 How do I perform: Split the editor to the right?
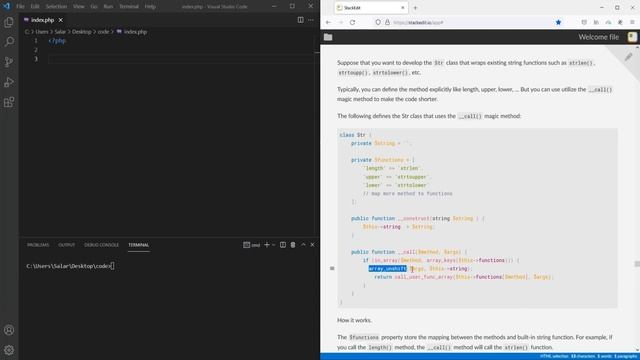coord(300,20)
